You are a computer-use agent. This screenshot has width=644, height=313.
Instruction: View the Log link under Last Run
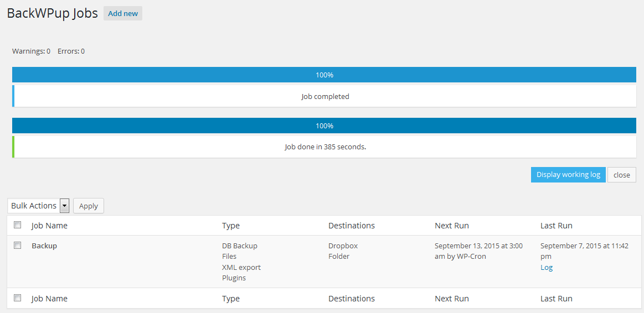pos(546,268)
